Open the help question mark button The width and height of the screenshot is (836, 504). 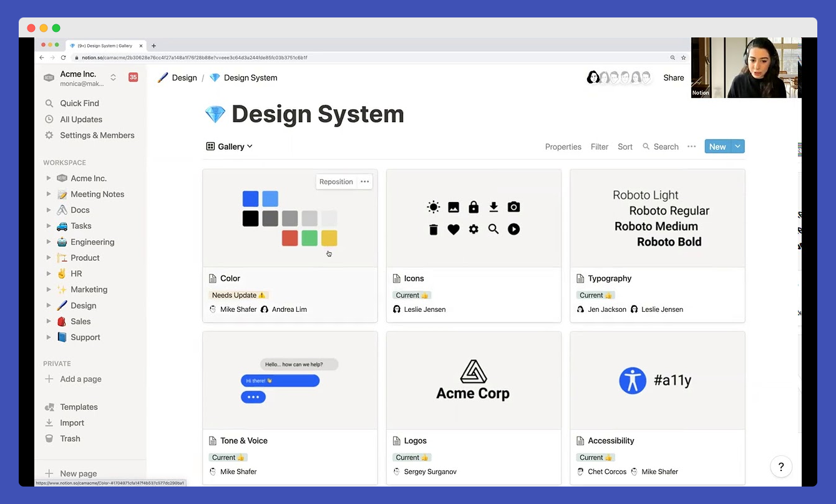pos(780,467)
